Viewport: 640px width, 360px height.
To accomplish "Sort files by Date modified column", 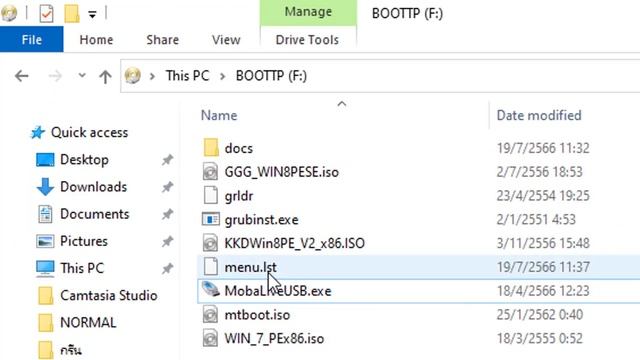I will point(539,116).
